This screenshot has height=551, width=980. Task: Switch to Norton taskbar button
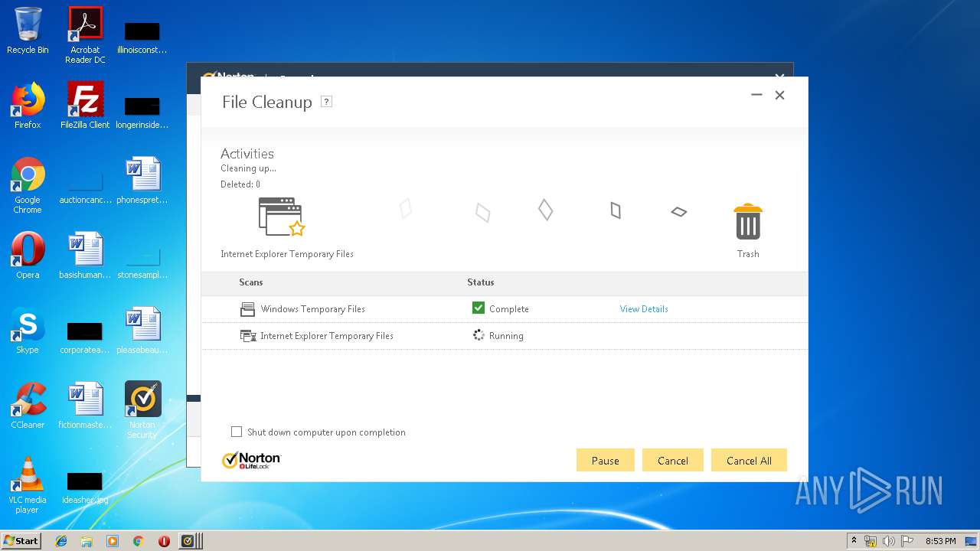click(190, 540)
